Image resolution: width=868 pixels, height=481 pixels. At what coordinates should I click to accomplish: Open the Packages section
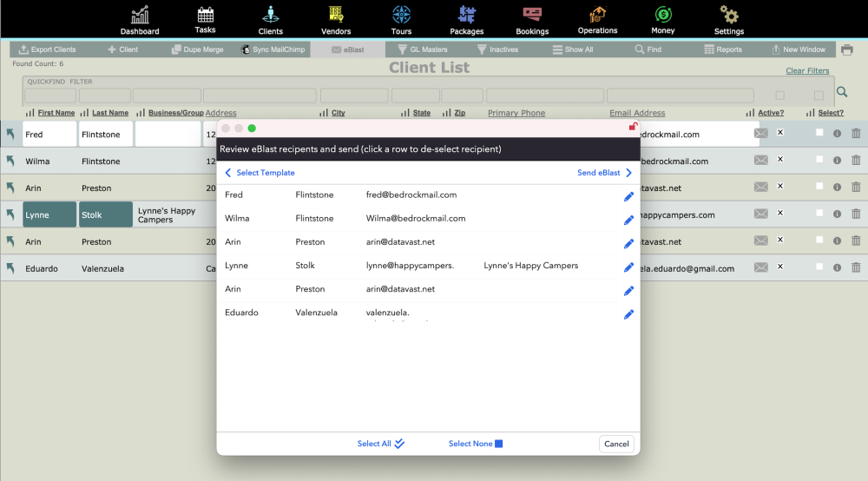point(467,20)
